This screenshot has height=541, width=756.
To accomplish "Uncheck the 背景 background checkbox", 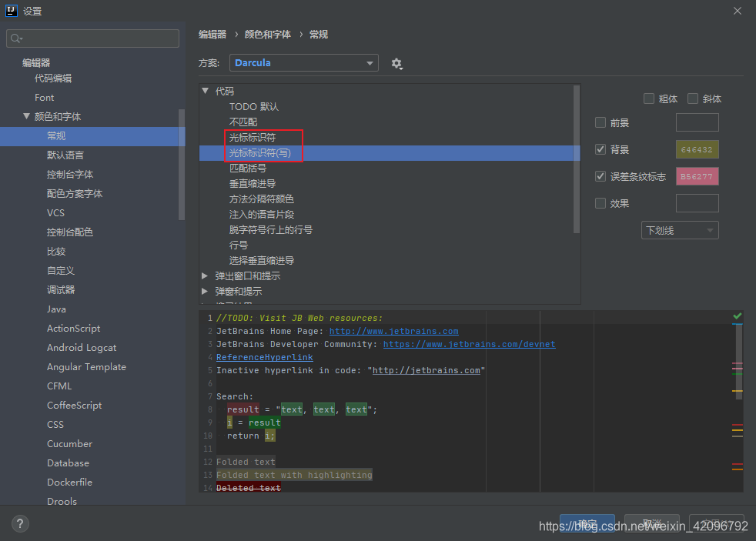I will 600,149.
